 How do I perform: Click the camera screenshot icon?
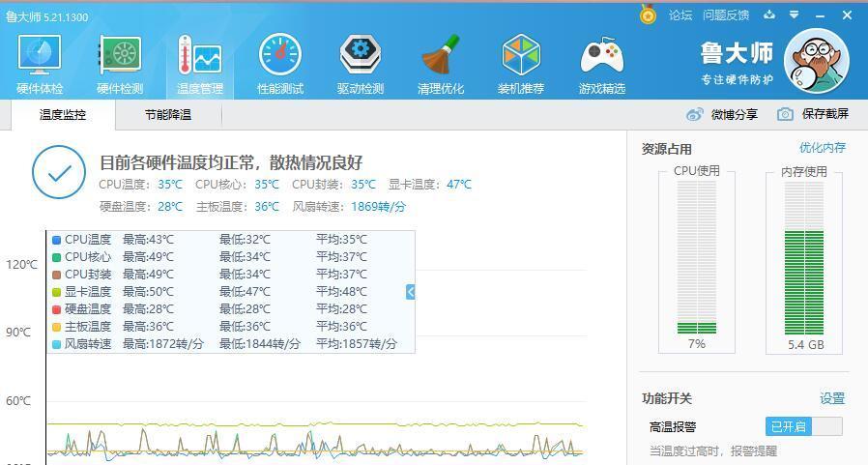(785, 114)
